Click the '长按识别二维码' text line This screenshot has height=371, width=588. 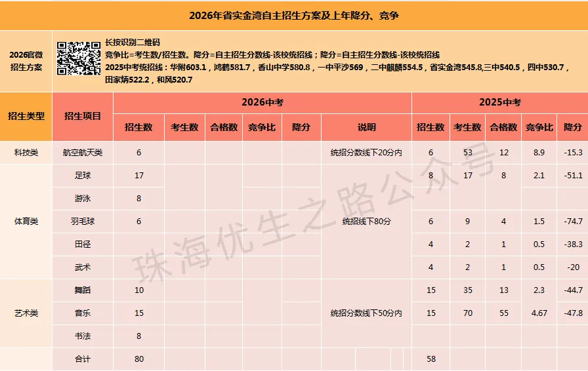[133, 43]
